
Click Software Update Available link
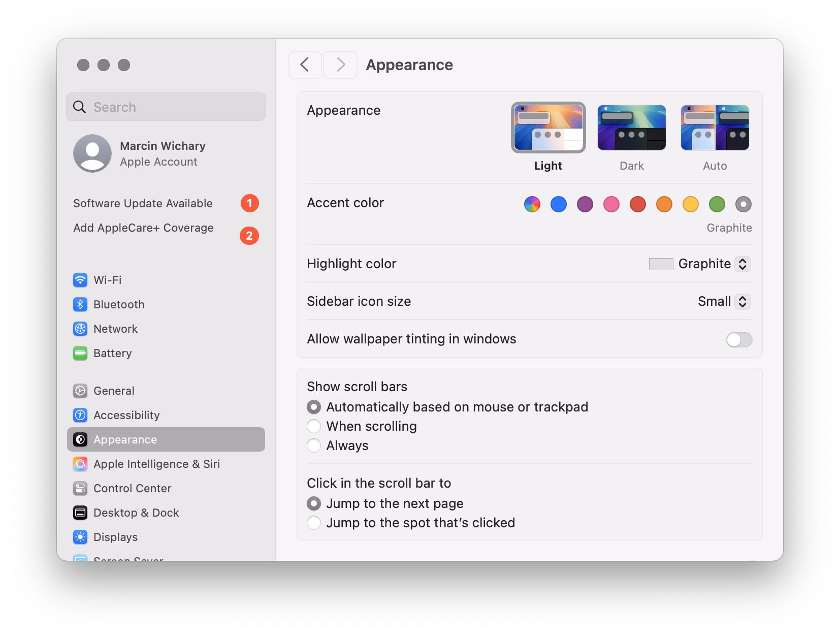coord(143,203)
